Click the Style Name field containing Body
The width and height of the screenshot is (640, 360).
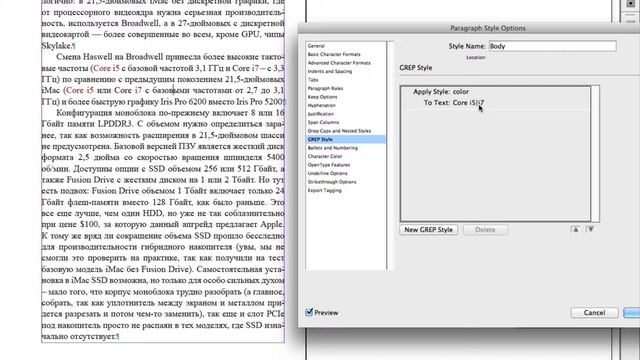(553, 46)
